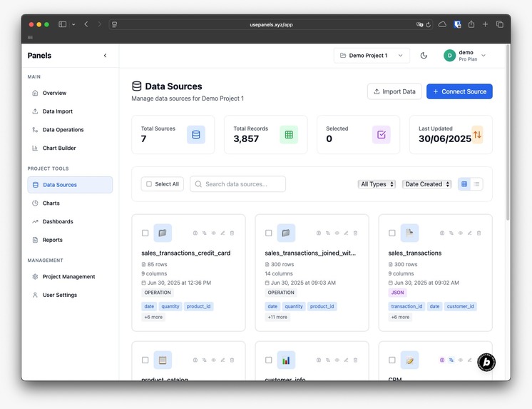Click trash icon on sales_transactions JSON card
The image size is (532, 409).
pos(479,233)
